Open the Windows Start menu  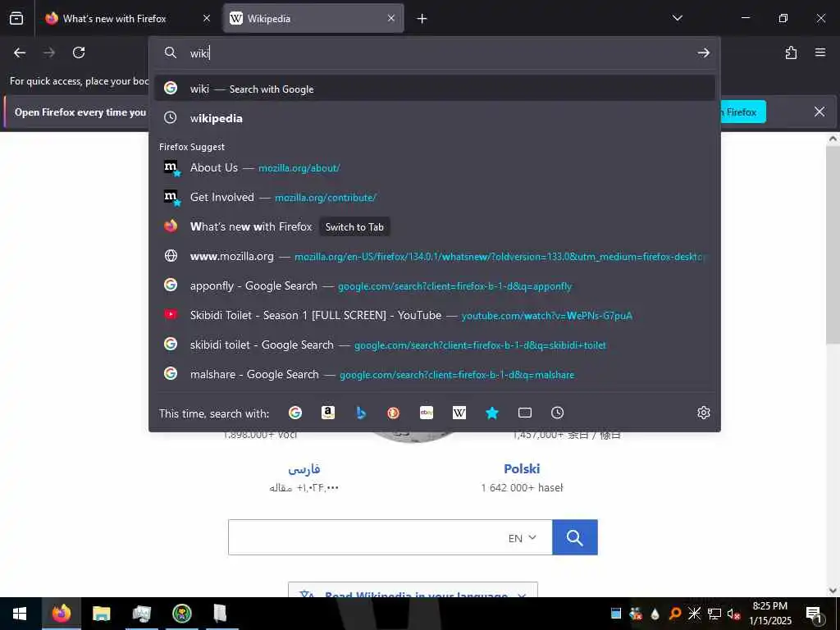[x=20, y=614]
